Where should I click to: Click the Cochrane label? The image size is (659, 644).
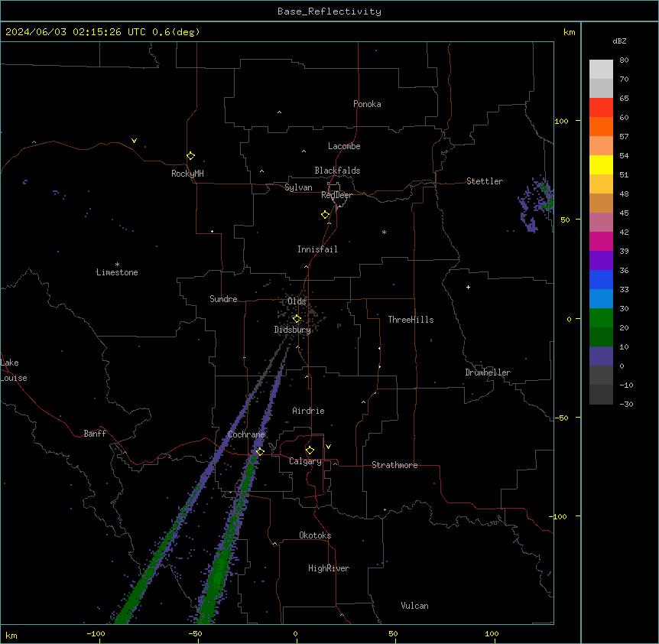coord(246,434)
